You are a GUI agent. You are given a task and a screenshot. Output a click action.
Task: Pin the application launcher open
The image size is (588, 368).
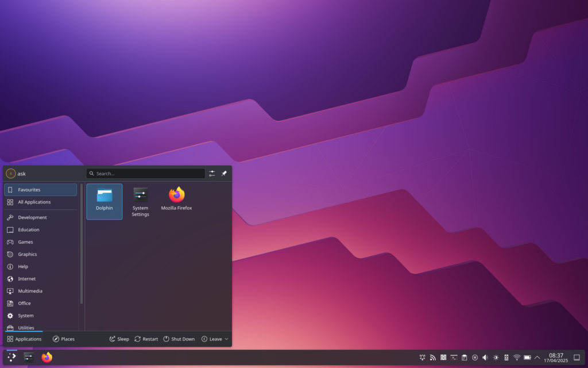(x=224, y=173)
